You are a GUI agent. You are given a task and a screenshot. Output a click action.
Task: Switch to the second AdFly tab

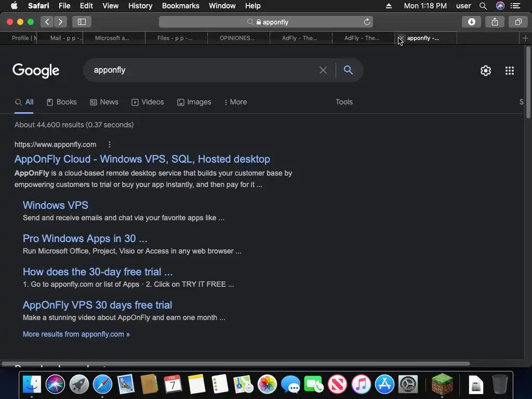click(x=363, y=38)
